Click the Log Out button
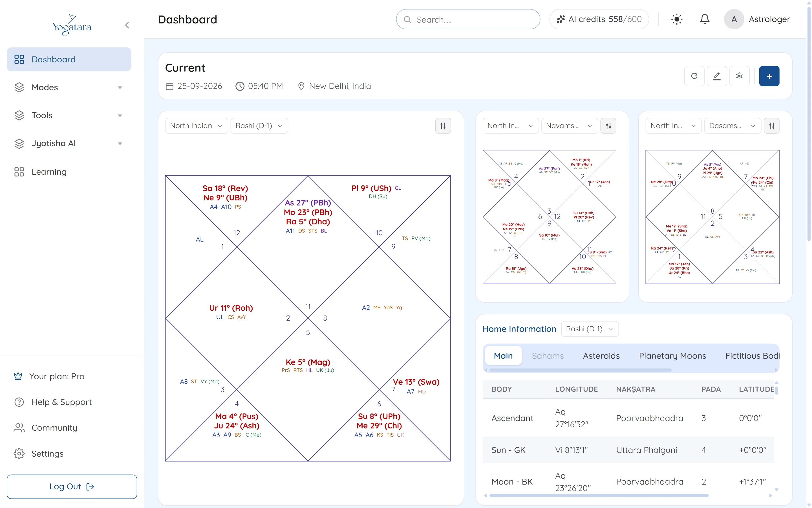This screenshot has width=812, height=508. pos(72,487)
